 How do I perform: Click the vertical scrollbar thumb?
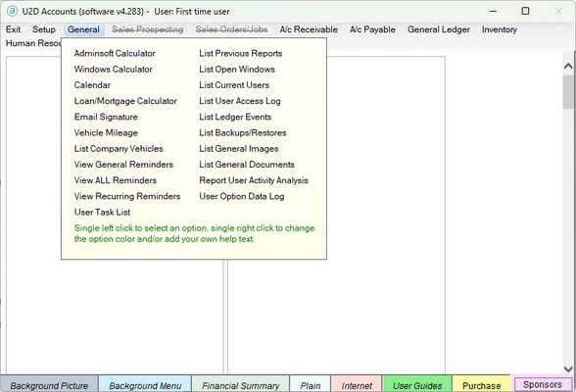(x=568, y=92)
